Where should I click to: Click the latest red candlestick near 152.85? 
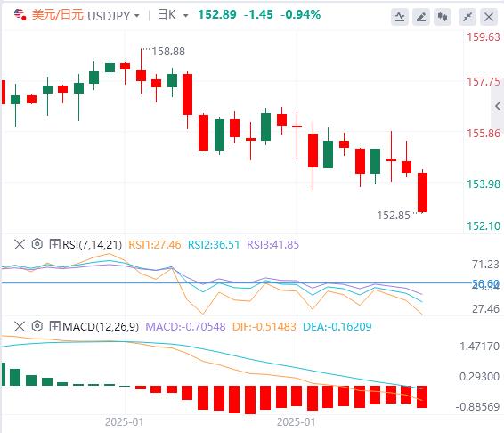click(422, 192)
